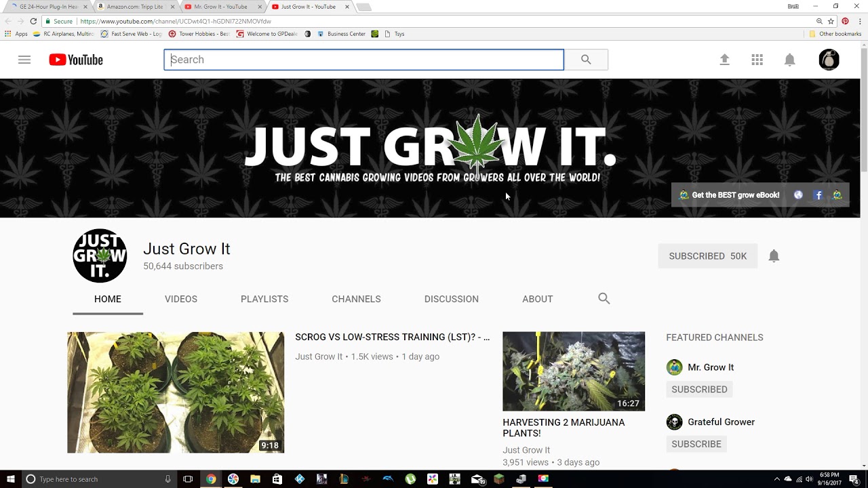Open the YouTube apps grid
The height and width of the screenshot is (488, 868).
(757, 60)
